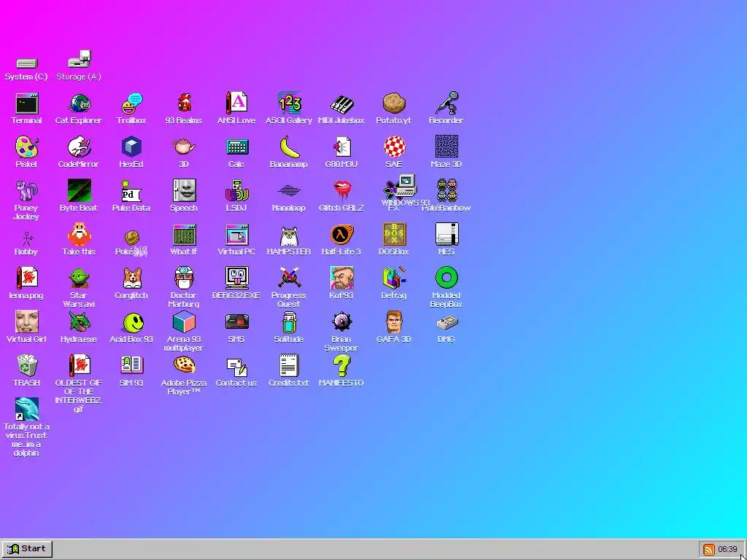Launch the Byte Beat icon

point(79,191)
